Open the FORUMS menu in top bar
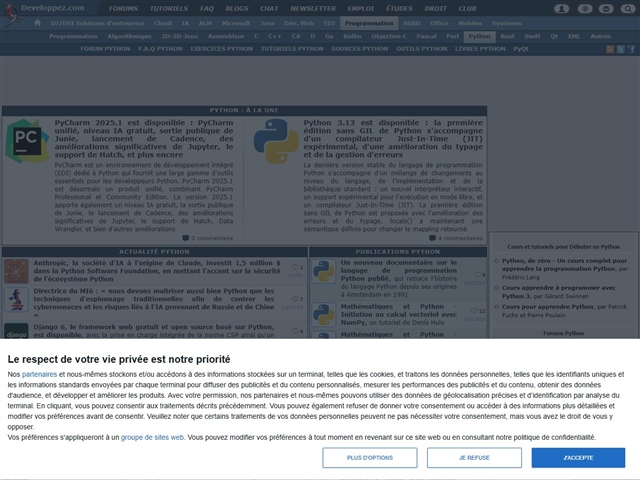Screen dimensions: 640x480 pos(124,7)
